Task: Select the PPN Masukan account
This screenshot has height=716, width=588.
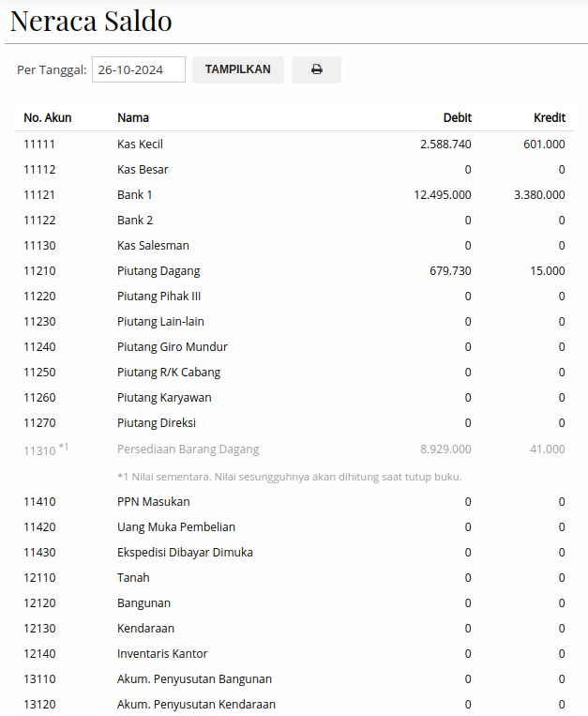Action: click(153, 501)
